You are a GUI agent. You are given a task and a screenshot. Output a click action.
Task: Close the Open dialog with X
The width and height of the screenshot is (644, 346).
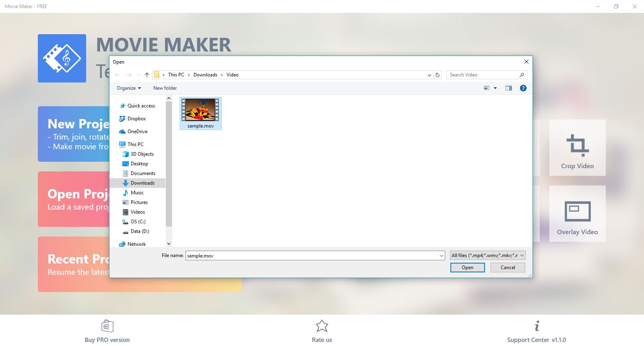(526, 62)
